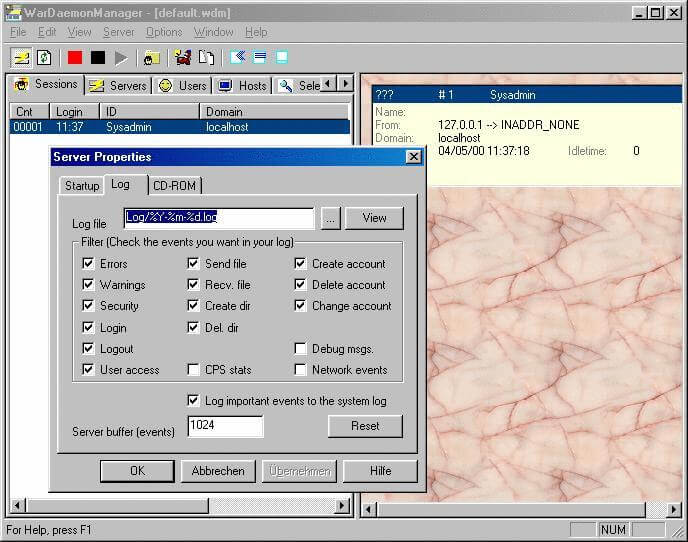Click the Server buffer events field

pos(225,427)
